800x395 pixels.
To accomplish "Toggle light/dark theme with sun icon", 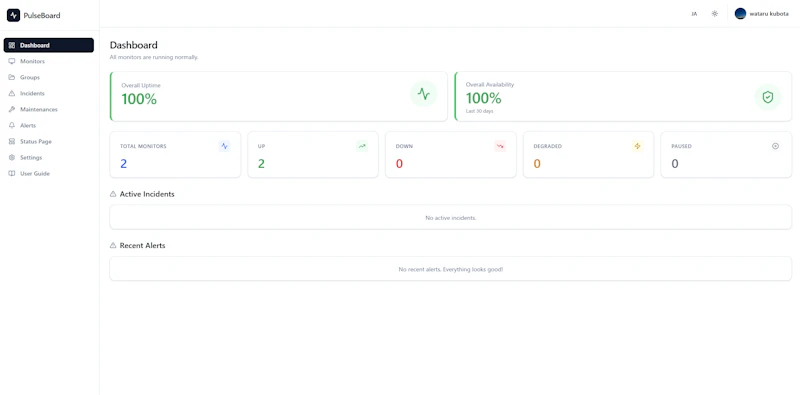I will (715, 14).
